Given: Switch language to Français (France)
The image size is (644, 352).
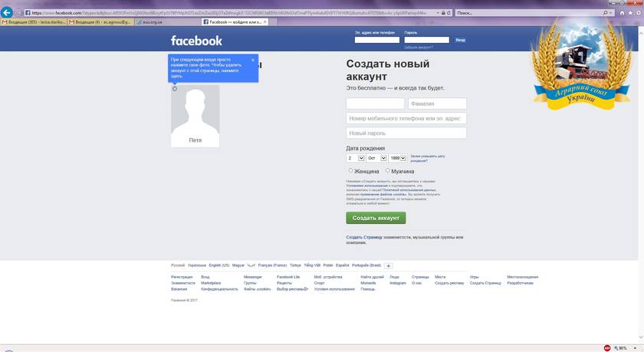Looking at the screenshot, I should pyautogui.click(x=272, y=265).
